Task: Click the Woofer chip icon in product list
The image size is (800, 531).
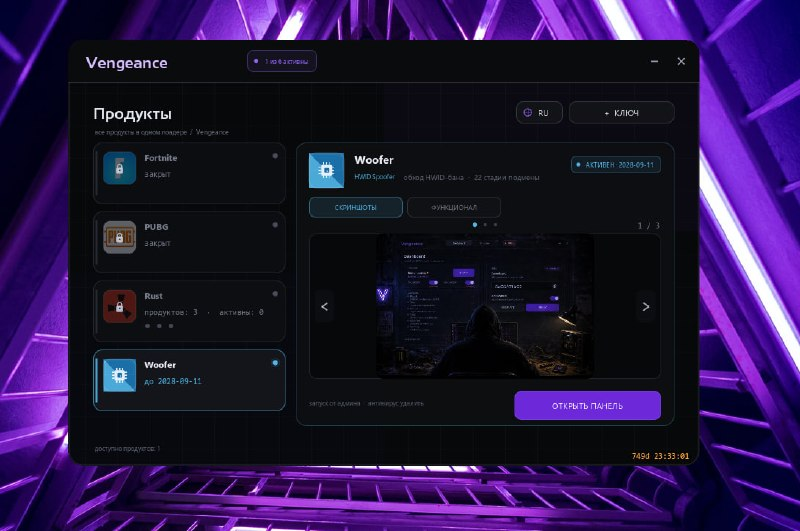Action: [119, 375]
